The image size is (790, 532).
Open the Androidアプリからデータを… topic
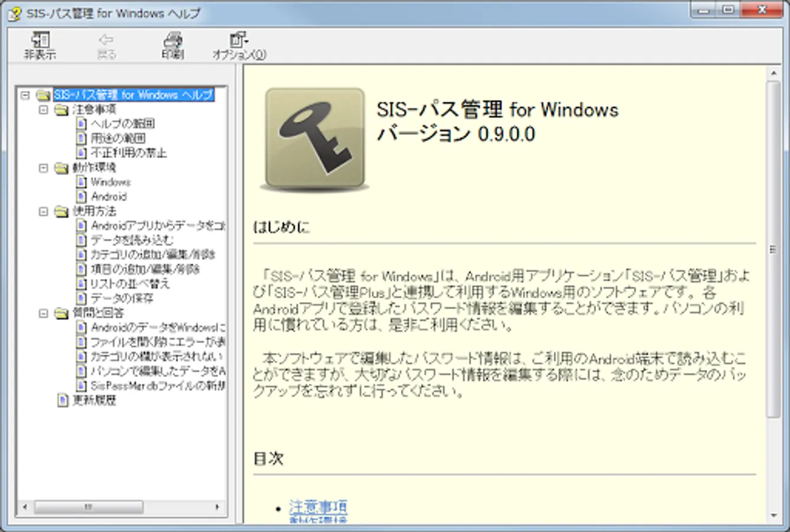(158, 225)
